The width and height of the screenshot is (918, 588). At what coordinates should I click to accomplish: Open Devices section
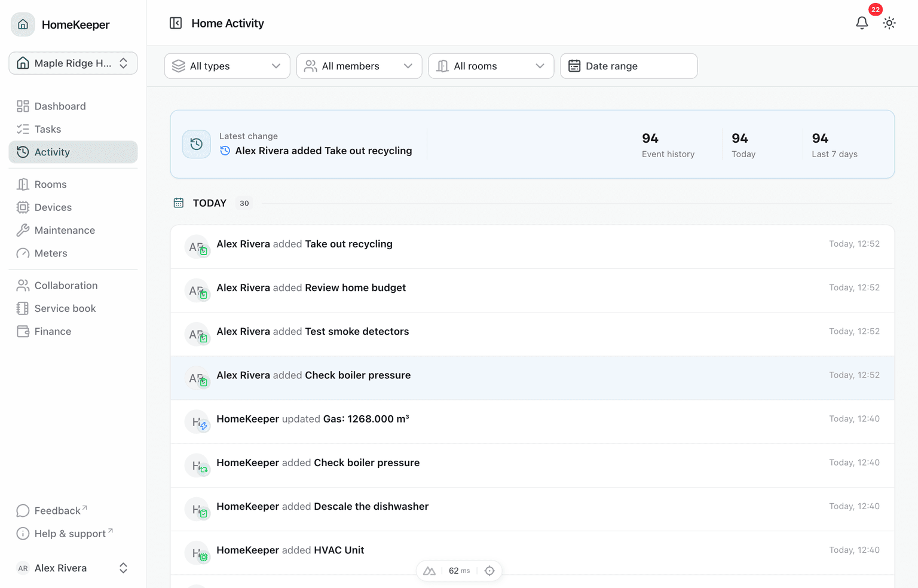(73, 207)
